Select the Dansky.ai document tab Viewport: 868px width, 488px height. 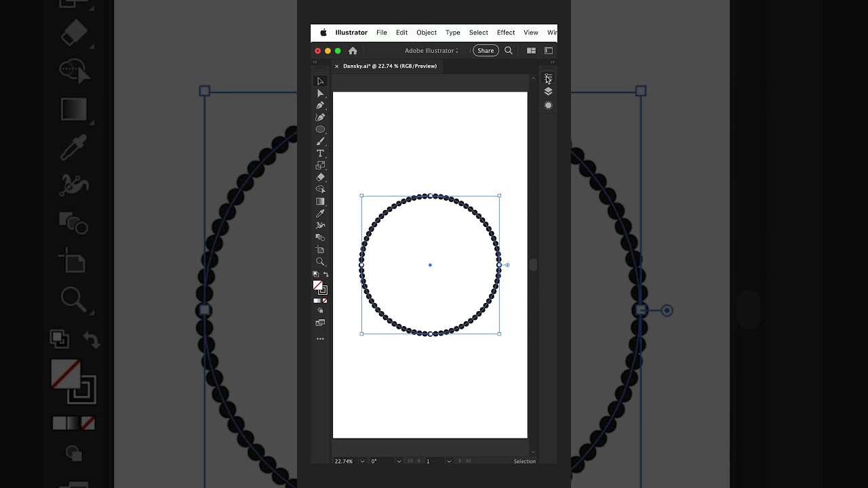click(390, 66)
